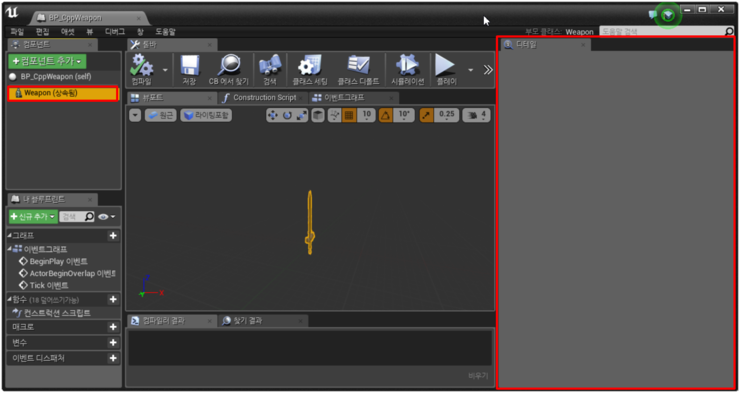This screenshot has width=740, height=393.
Task: Add a new variable with the 변수 plus
Action: coord(113,343)
